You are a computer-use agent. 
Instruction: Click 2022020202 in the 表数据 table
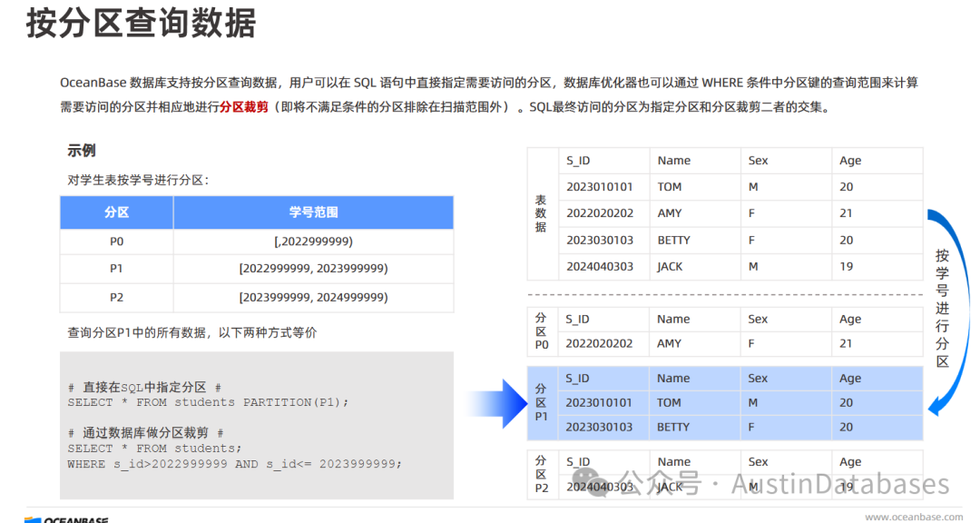click(x=600, y=213)
